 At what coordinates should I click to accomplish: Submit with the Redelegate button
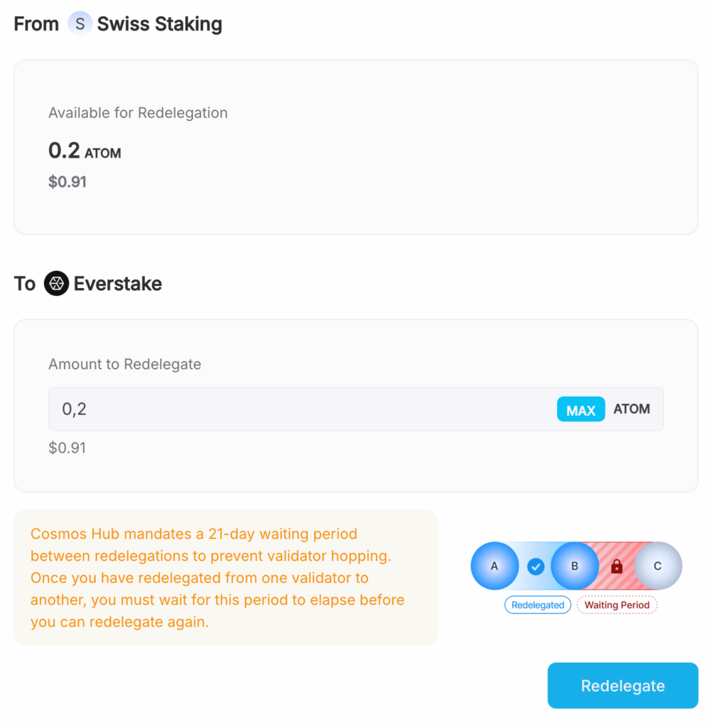coord(623,685)
